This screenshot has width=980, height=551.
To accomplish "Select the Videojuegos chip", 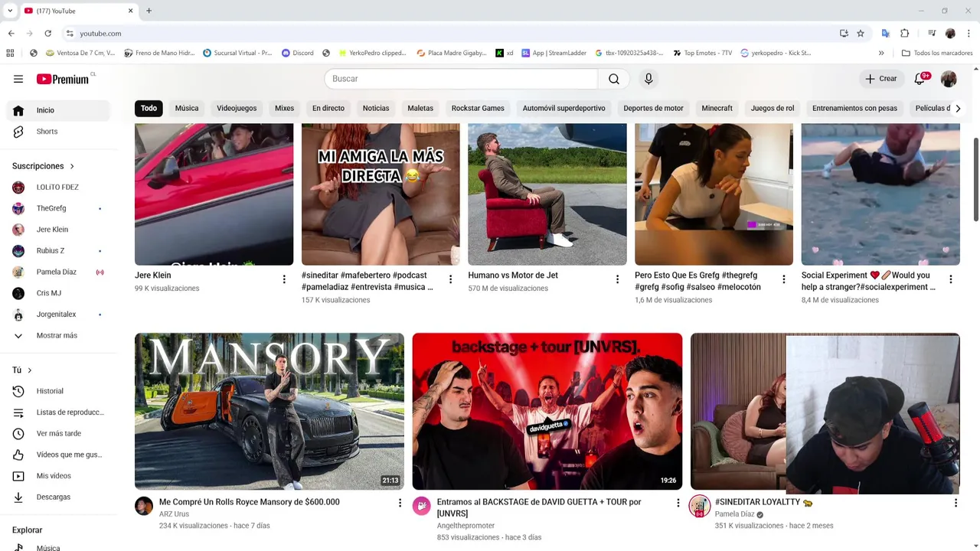I will click(237, 109).
